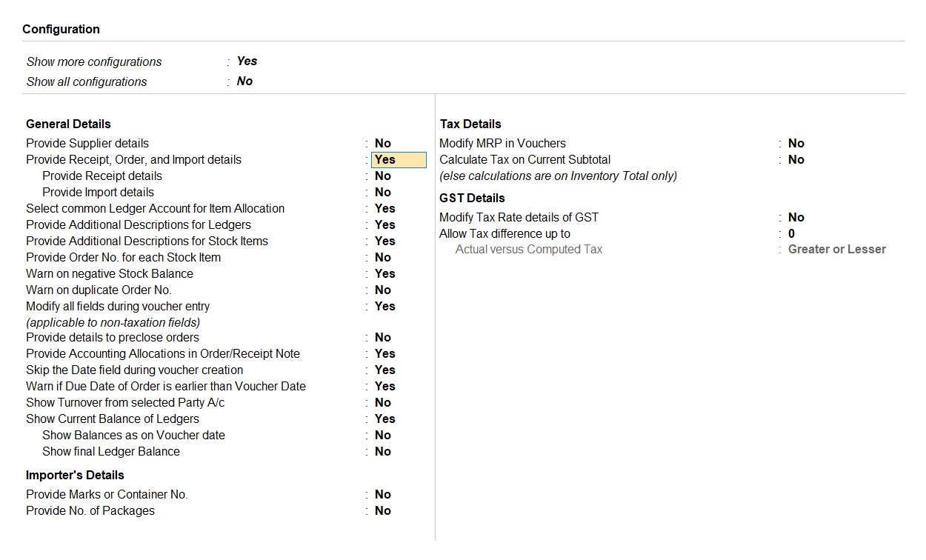Enable 'Modify MRP in Vouchers' setting
Screen dimensions: 926x560
(x=796, y=144)
